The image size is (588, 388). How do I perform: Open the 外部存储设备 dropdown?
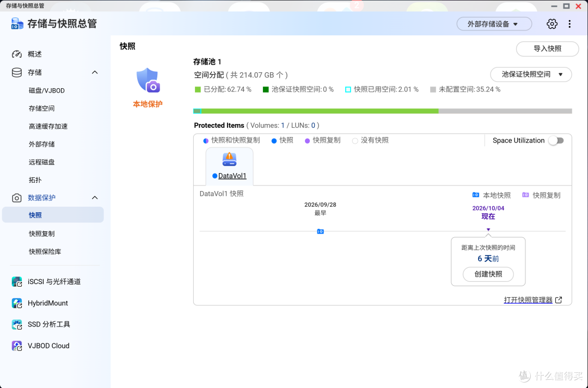[494, 24]
